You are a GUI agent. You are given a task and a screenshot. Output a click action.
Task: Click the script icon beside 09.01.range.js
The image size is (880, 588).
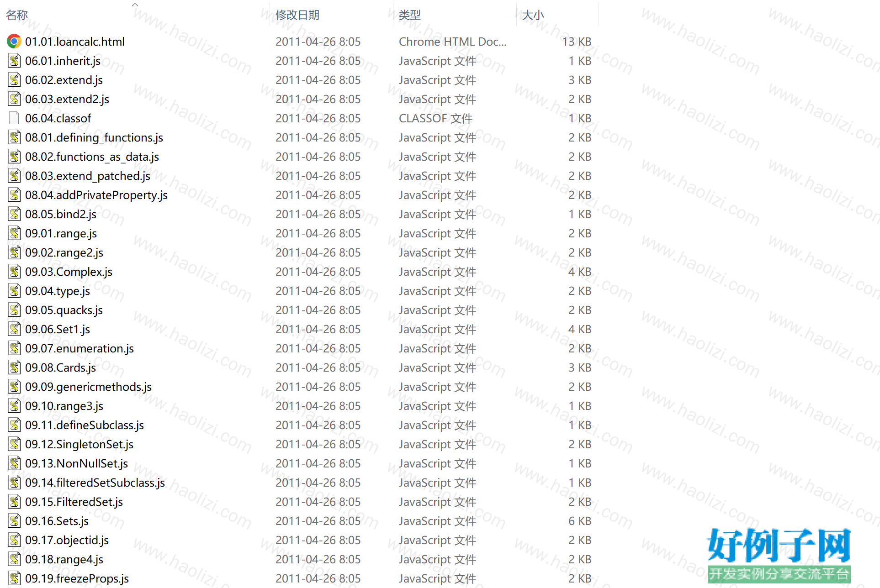pos(15,233)
